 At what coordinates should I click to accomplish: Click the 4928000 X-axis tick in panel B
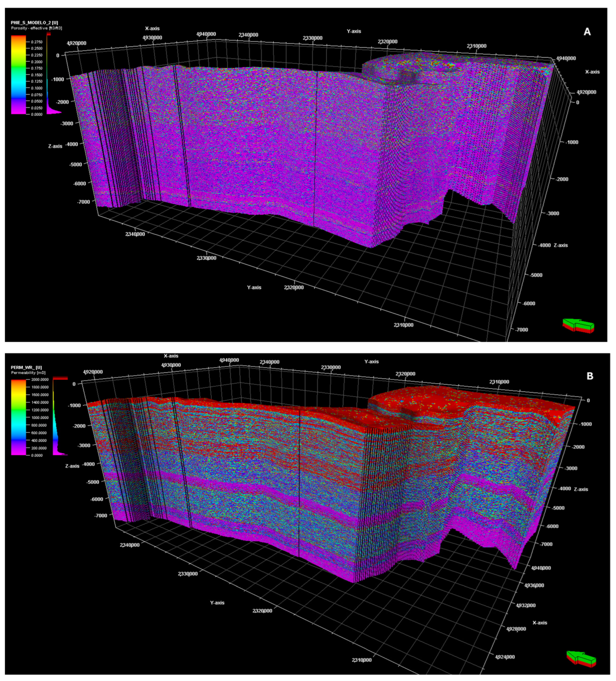tap(516, 629)
